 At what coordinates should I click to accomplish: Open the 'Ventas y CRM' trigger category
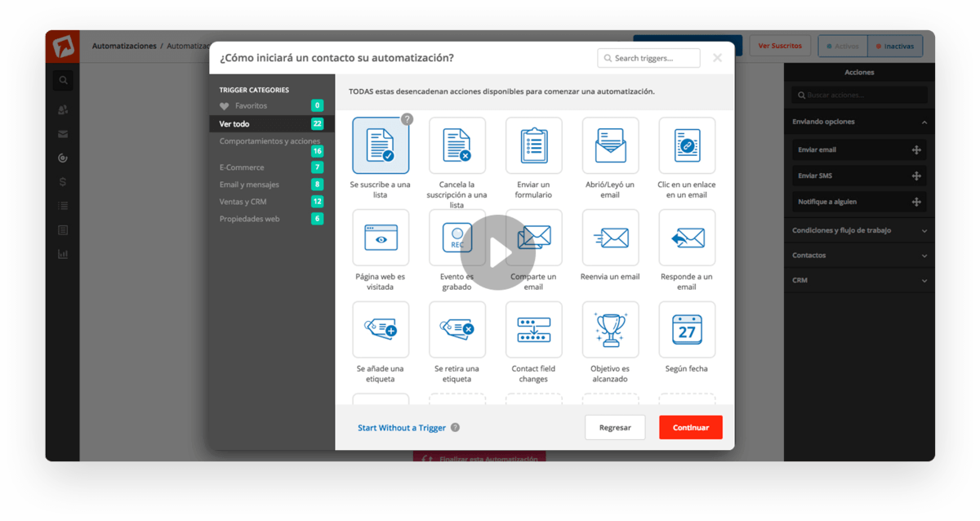(243, 202)
